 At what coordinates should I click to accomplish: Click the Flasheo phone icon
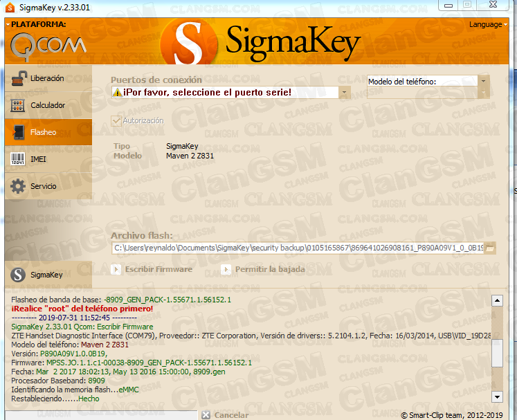19,132
